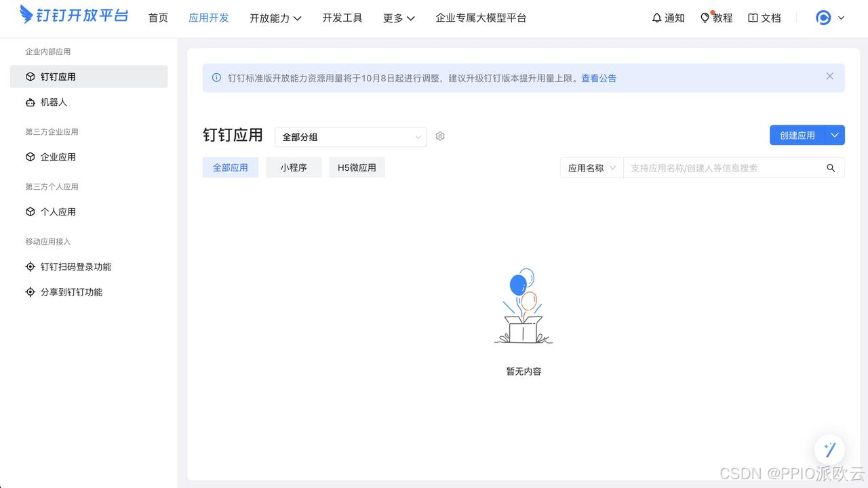Expand the account menu arrow beside avatar
This screenshot has width=868, height=488.
(842, 18)
